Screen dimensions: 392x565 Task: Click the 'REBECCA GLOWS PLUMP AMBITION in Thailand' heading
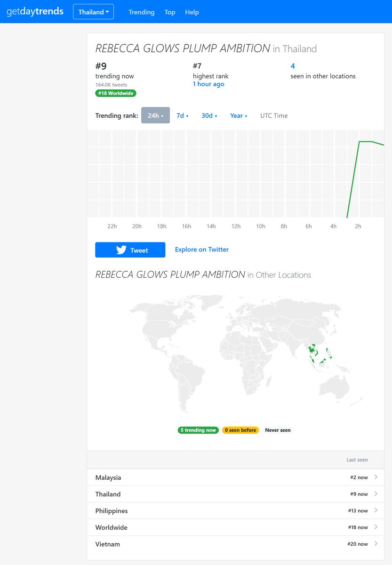pos(206,48)
